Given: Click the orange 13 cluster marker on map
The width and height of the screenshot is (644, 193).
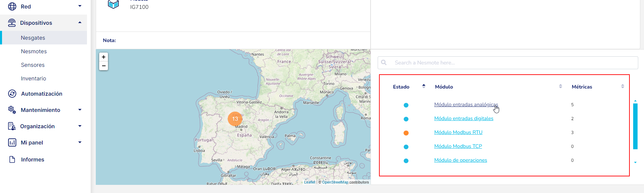Looking at the screenshot, I should (235, 119).
